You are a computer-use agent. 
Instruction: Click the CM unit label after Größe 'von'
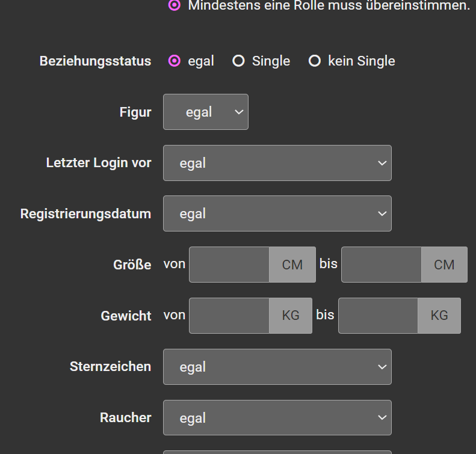click(292, 265)
